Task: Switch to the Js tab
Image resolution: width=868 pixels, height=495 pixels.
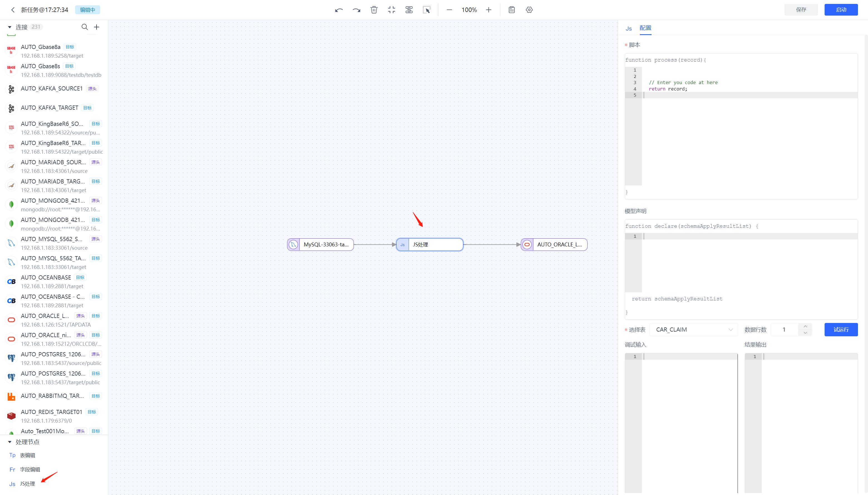Action: [628, 29]
